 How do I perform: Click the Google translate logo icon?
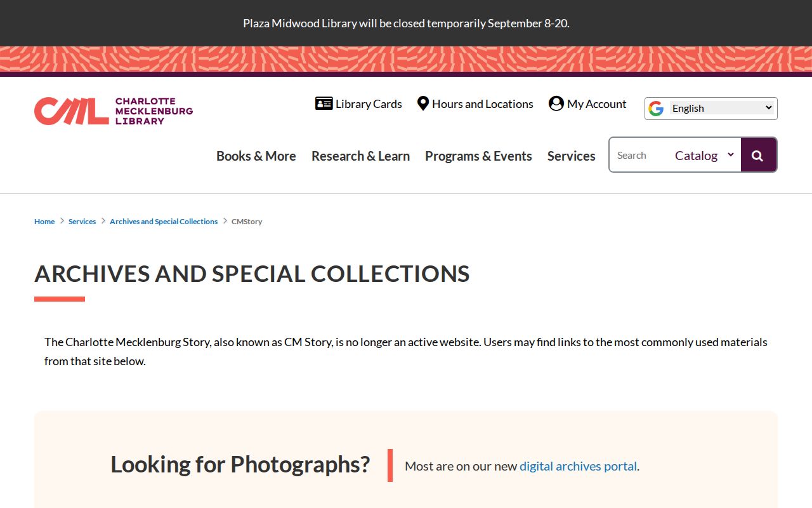[656, 109]
